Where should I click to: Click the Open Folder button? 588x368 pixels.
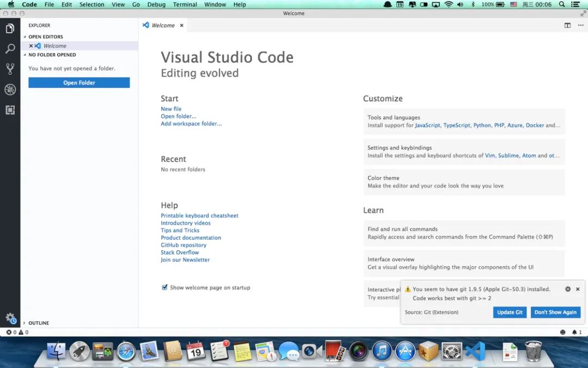pos(79,83)
